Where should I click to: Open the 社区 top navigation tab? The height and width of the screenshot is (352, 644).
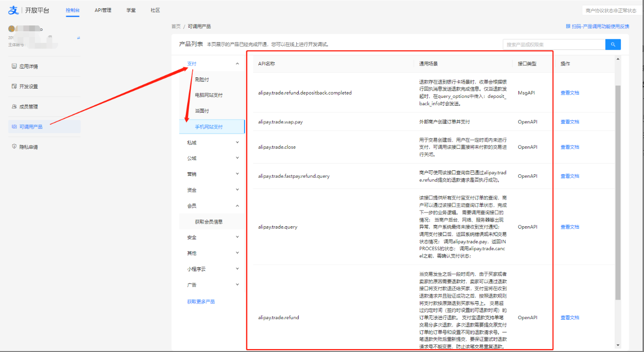click(x=155, y=10)
